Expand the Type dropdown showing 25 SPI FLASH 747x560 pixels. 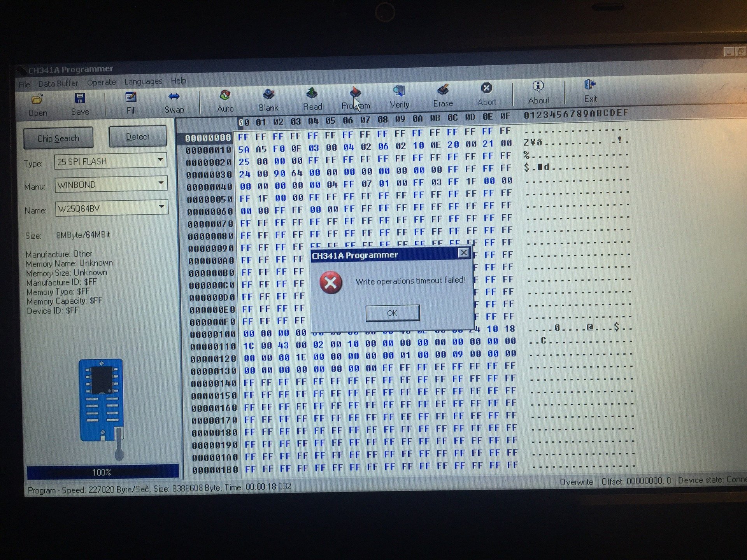[160, 160]
